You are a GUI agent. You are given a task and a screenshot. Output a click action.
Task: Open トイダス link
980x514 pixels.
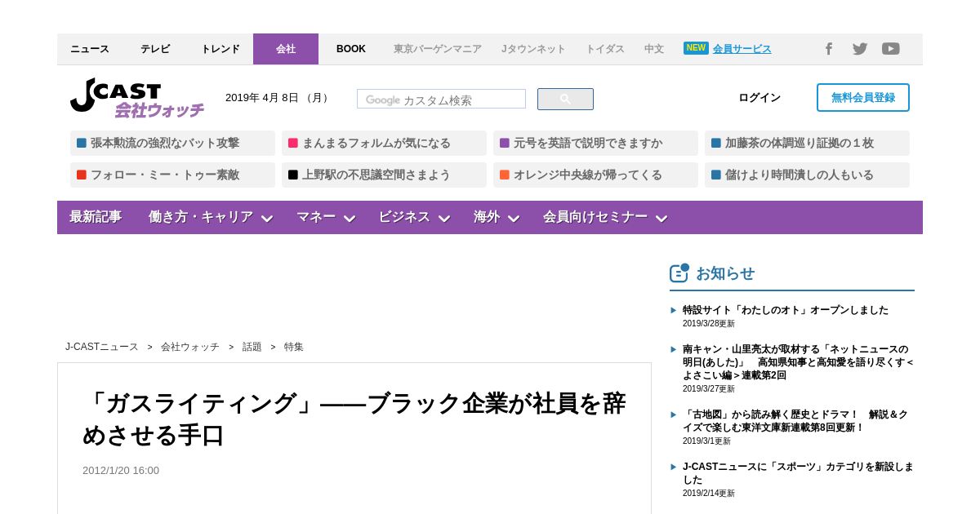[x=605, y=49]
